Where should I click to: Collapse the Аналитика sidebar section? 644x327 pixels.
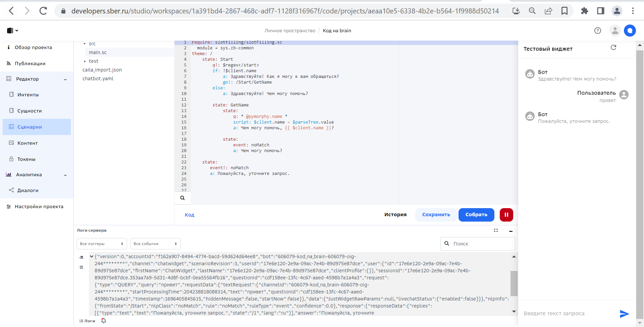(x=65, y=175)
